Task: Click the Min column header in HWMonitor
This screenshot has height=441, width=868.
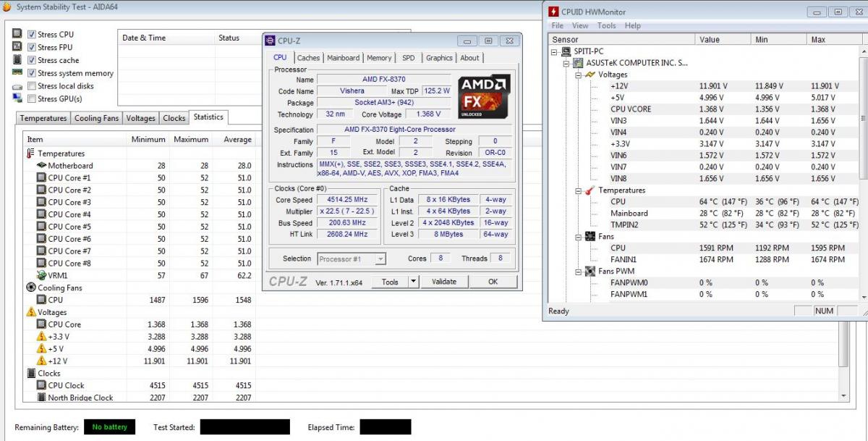Action: click(780, 40)
